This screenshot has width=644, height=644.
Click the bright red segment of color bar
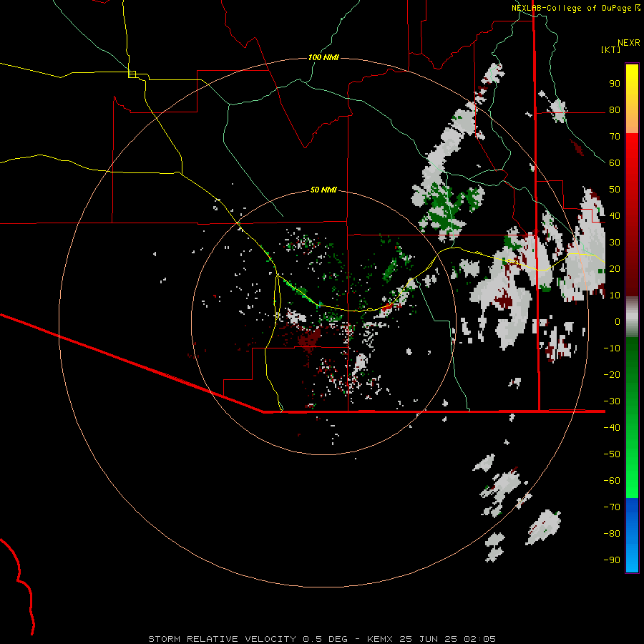[x=632, y=150]
